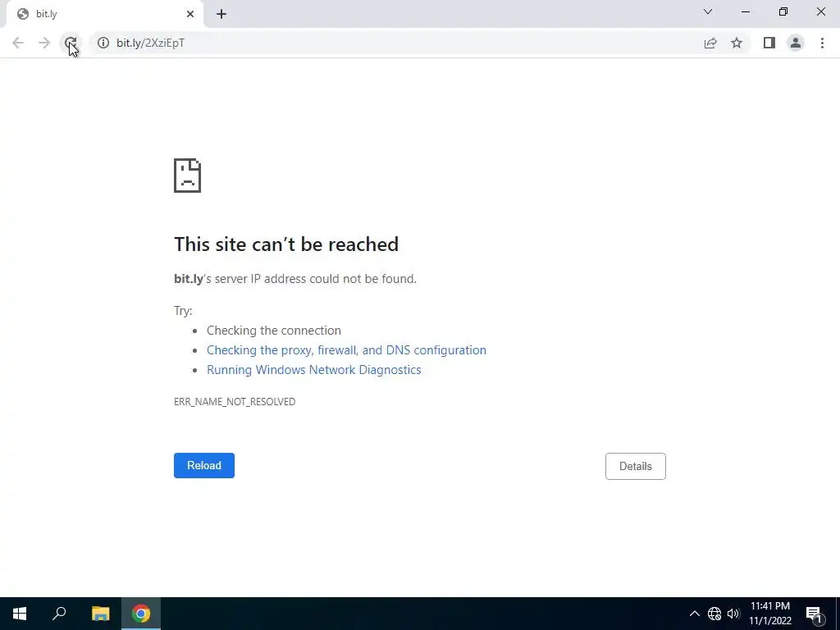The image size is (840, 630).
Task: Open the Chrome profile avatar
Action: 796,43
